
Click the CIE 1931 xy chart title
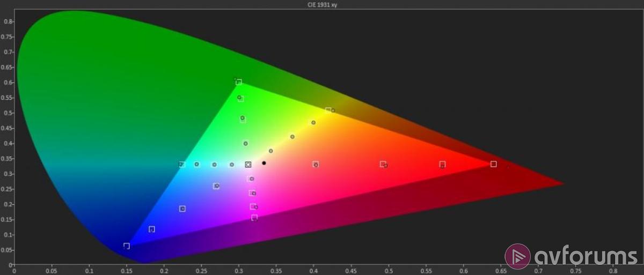[322, 5]
